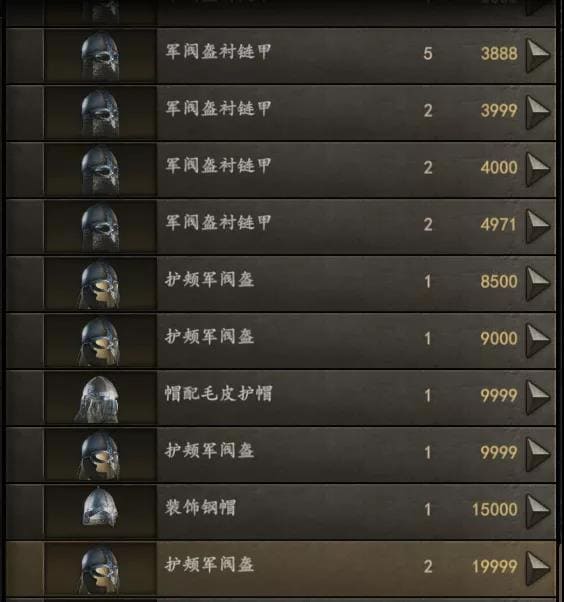Select the helmet thumbnail in the 8500 row
This screenshot has width=564, height=602.
click(100, 284)
